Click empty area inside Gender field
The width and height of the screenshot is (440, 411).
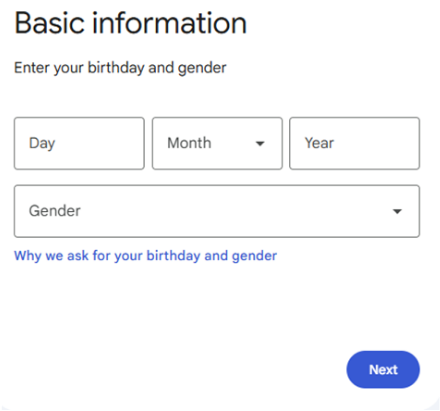click(x=233, y=211)
